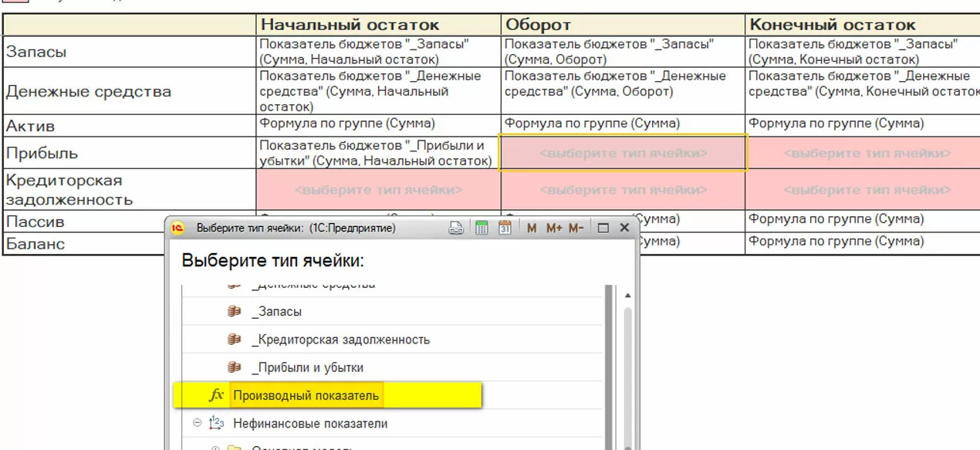Click the Прибыль 'Конечный остаток' pink cell
Image resolution: width=980 pixels, height=450 pixels.
coord(863,153)
